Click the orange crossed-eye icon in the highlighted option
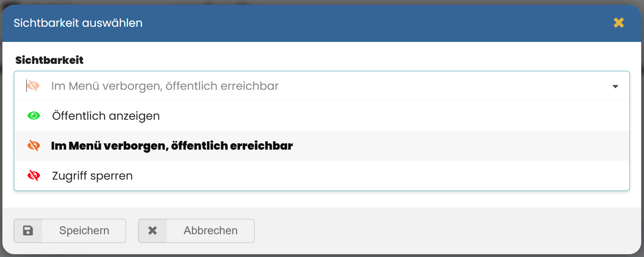Screen dimensions: 644x257 34,146
